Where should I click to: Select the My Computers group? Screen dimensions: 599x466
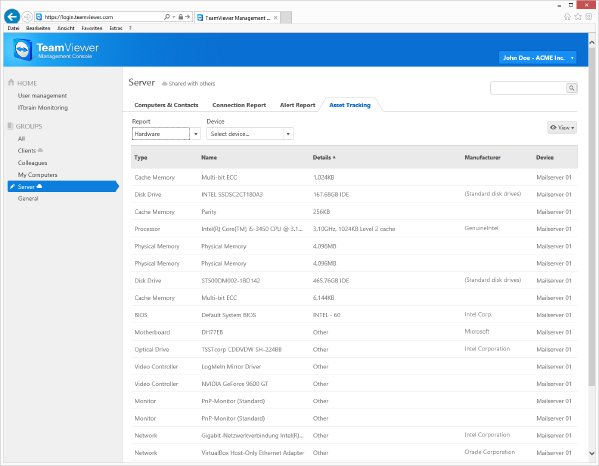[37, 175]
